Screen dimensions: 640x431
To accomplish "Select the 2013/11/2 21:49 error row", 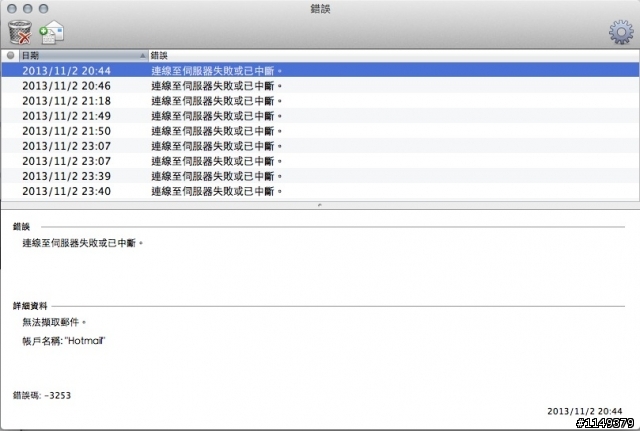I will [320, 116].
